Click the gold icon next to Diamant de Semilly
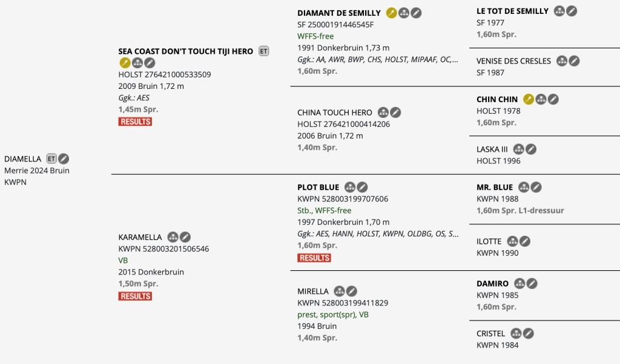Viewport: 620px width, 364px height. (392, 13)
